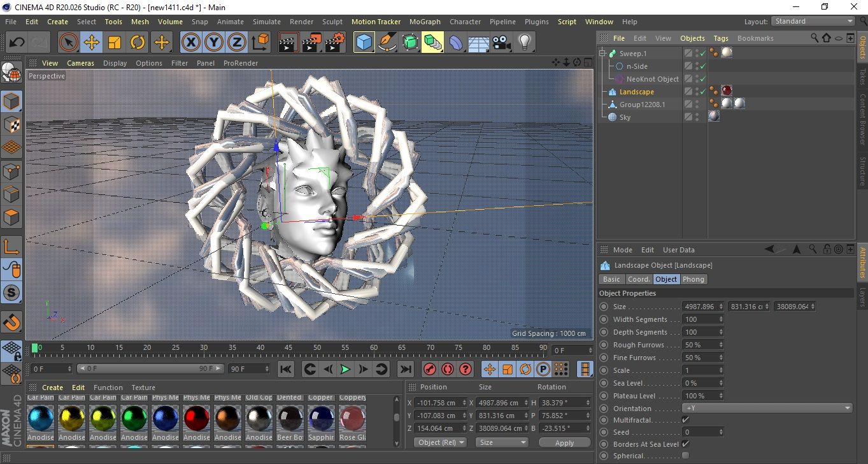Viewport: 868px width, 464px height.
Task: Toggle the X-axis lock icon
Action: (x=190, y=43)
